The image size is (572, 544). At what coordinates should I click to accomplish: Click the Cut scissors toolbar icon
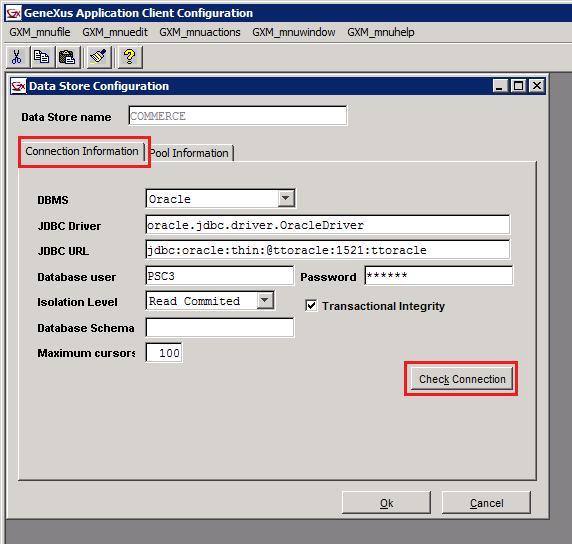point(18,57)
